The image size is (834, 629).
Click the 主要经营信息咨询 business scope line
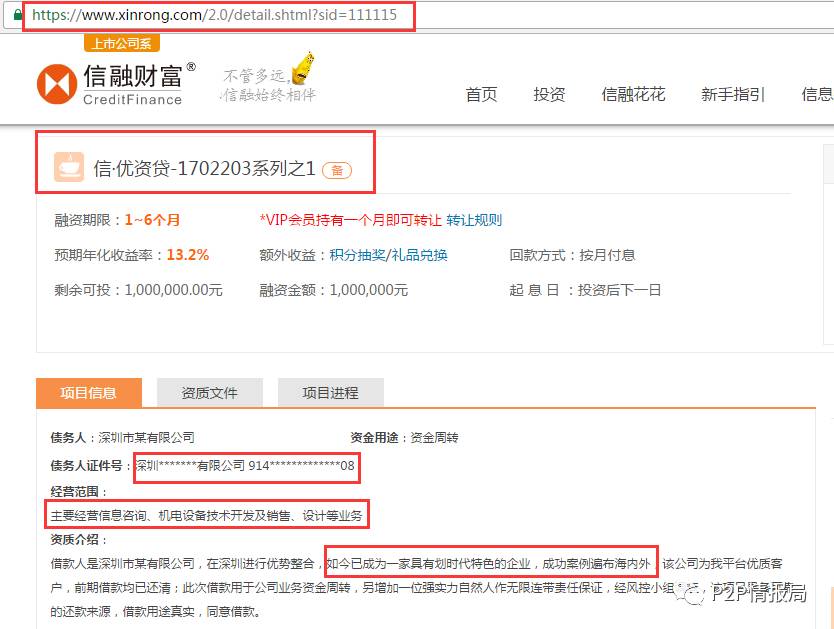coord(206,515)
